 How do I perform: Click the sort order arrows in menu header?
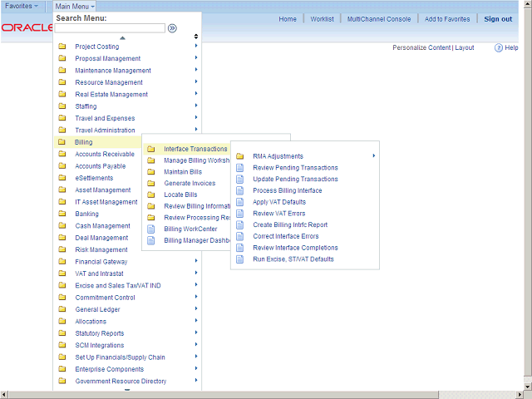[196, 37]
